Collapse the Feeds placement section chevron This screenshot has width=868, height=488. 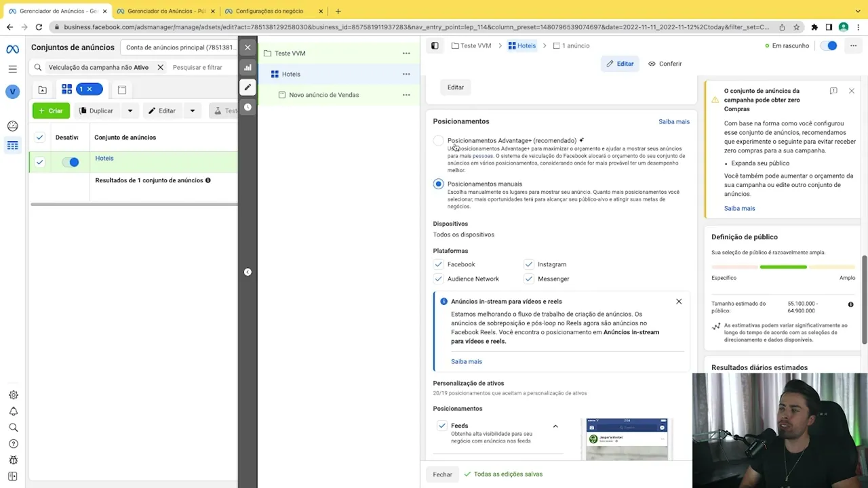(555, 426)
